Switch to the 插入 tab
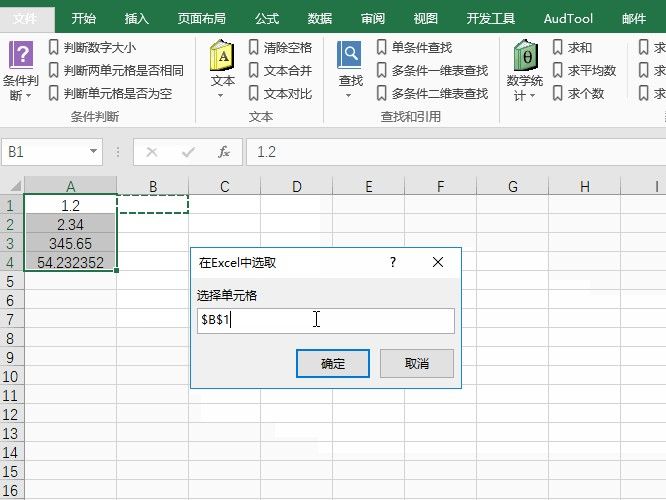 point(136,19)
